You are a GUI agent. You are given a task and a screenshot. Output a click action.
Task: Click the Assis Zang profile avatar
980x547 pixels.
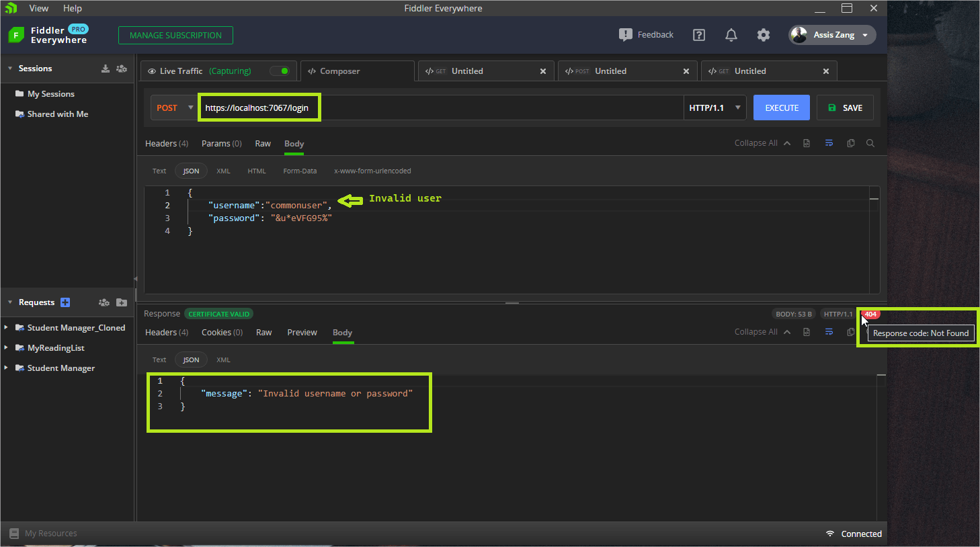click(799, 35)
